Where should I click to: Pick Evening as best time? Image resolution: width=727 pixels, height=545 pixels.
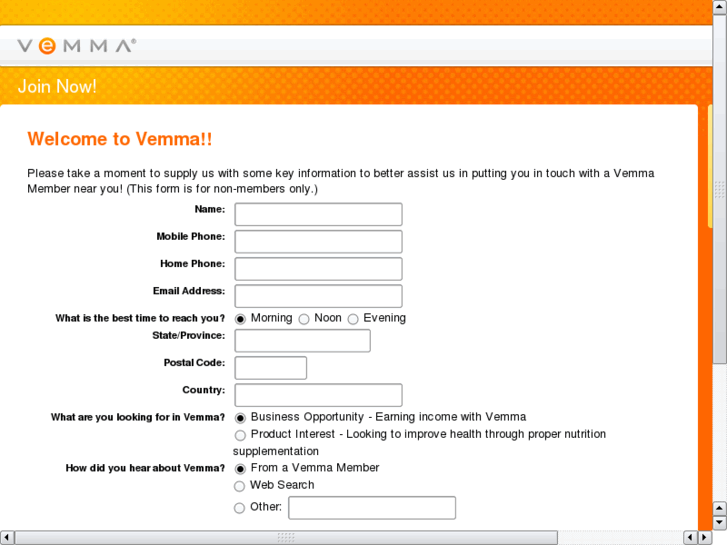[353, 319]
